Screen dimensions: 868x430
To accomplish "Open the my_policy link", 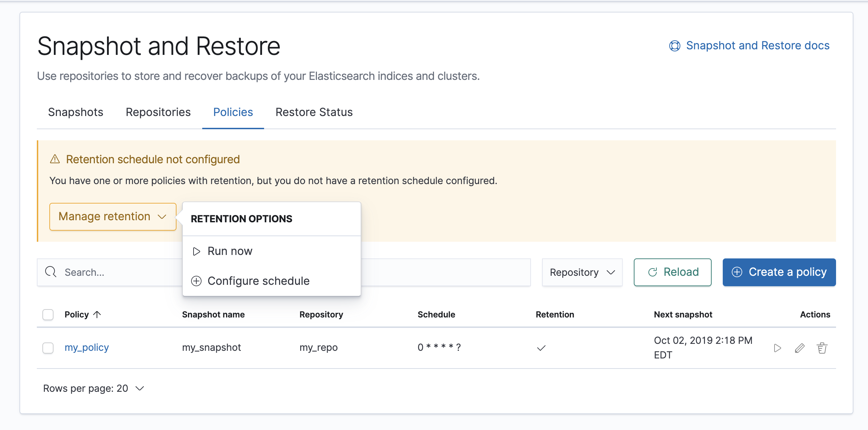I will (87, 347).
